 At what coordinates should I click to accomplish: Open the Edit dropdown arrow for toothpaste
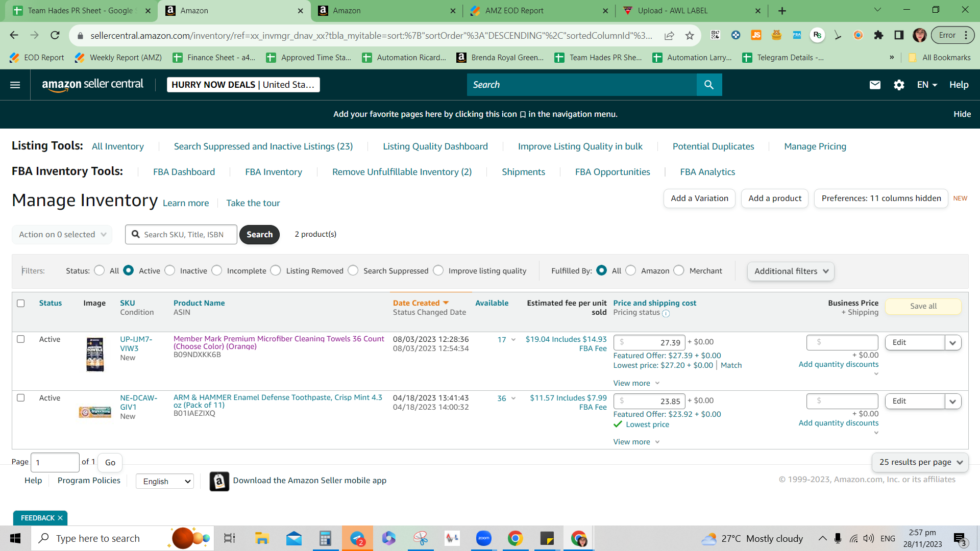(x=953, y=402)
